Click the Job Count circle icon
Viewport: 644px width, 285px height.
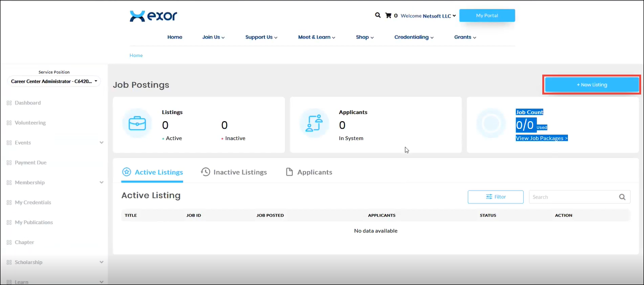(491, 123)
